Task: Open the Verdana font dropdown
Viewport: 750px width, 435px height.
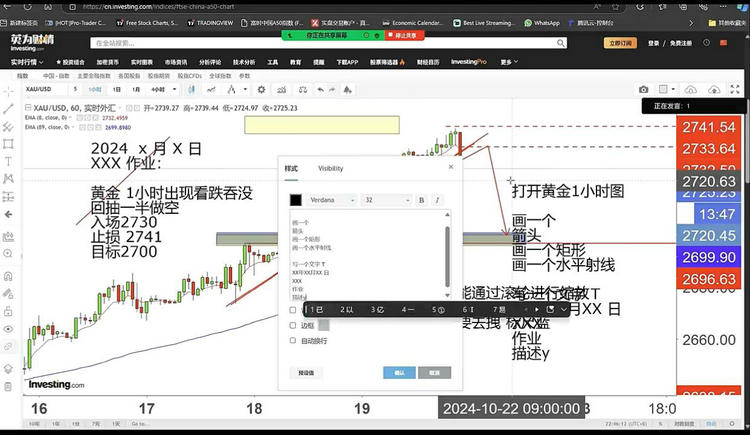Action: pyautogui.click(x=333, y=200)
